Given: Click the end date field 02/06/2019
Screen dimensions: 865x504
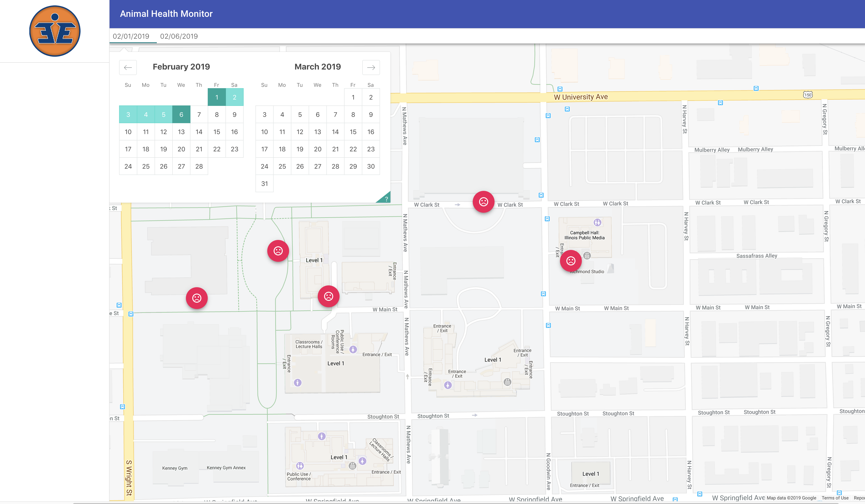Looking at the screenshot, I should 179,36.
